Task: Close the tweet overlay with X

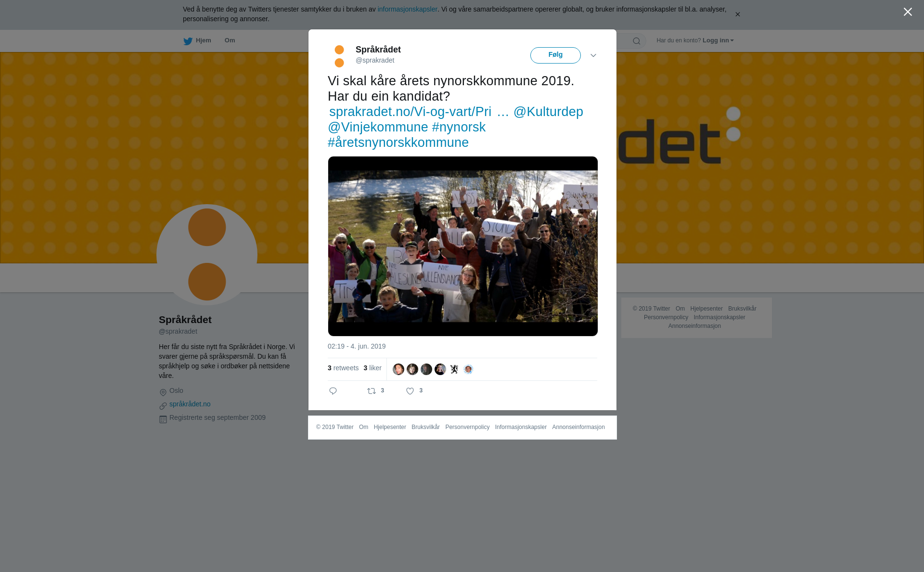Action: pos(908,12)
